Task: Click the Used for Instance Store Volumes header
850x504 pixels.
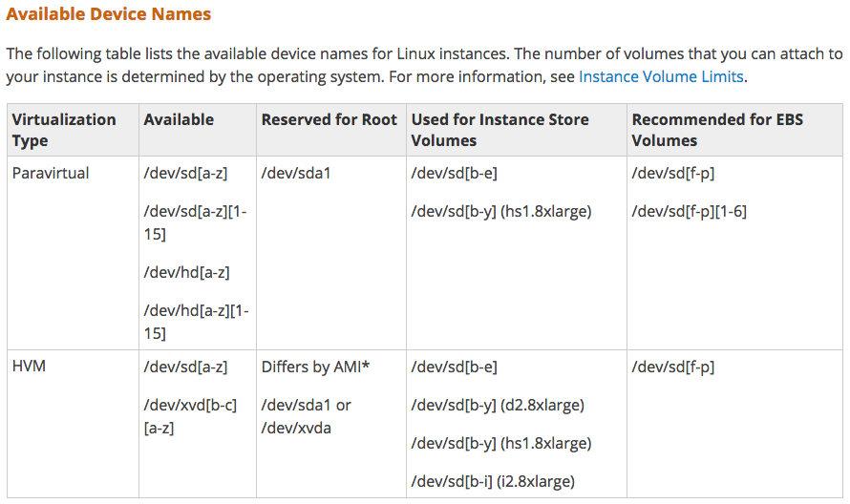Action: point(499,130)
